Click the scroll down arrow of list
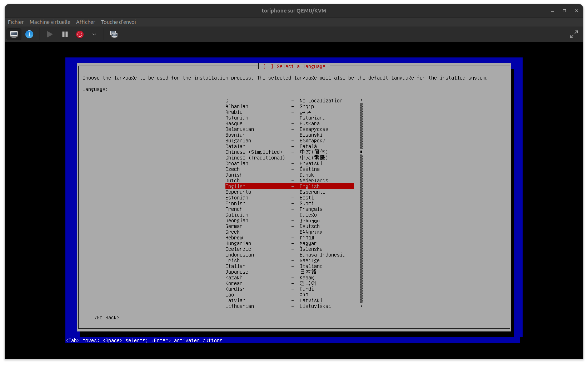Screen dimensions: 588x365 pos(361,306)
